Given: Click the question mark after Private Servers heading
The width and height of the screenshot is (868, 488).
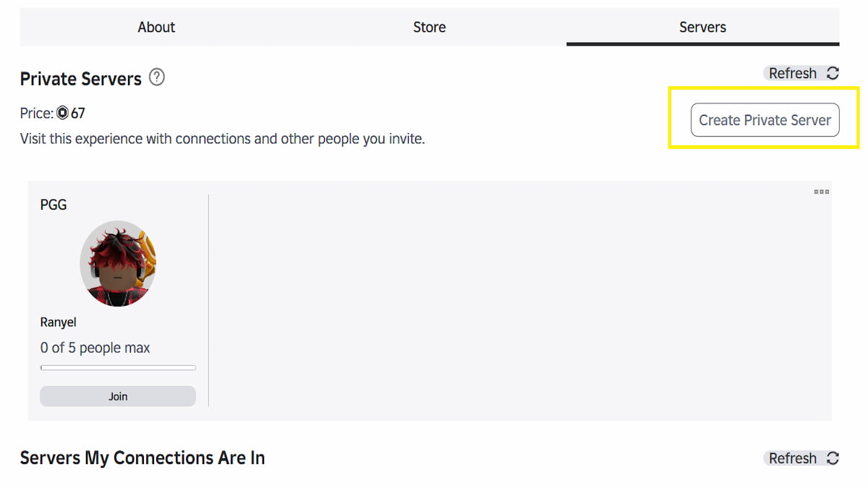Looking at the screenshot, I should [x=156, y=77].
